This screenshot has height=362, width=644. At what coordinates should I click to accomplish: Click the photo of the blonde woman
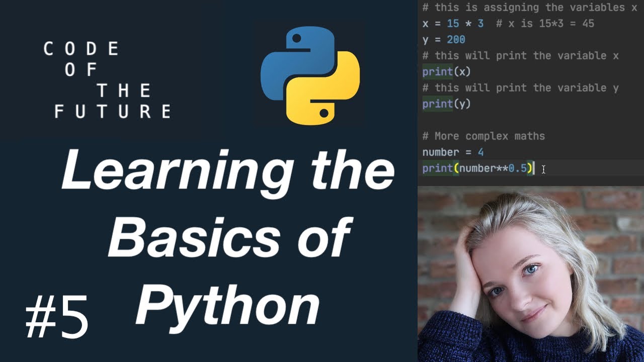point(531,274)
